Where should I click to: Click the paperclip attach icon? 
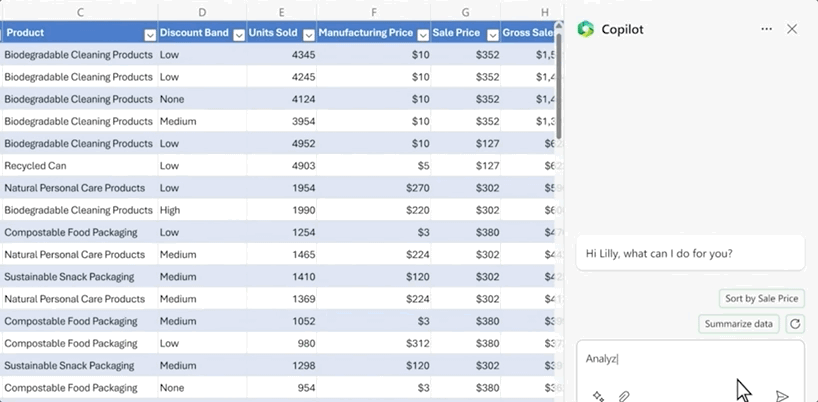(623, 396)
